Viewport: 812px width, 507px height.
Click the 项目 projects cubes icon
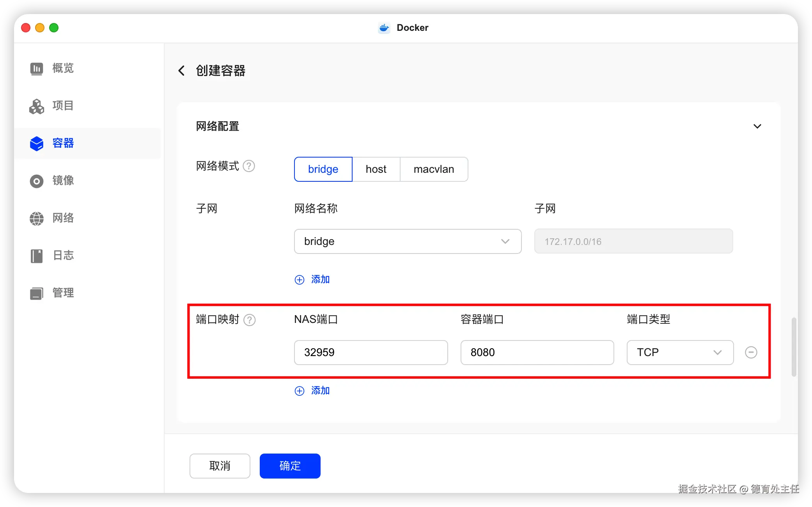click(x=37, y=106)
